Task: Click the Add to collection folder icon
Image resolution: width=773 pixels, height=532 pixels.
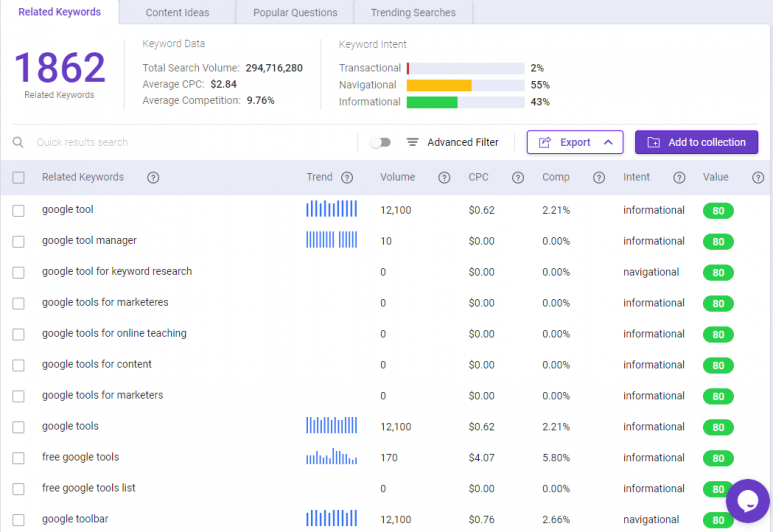Action: (x=654, y=142)
